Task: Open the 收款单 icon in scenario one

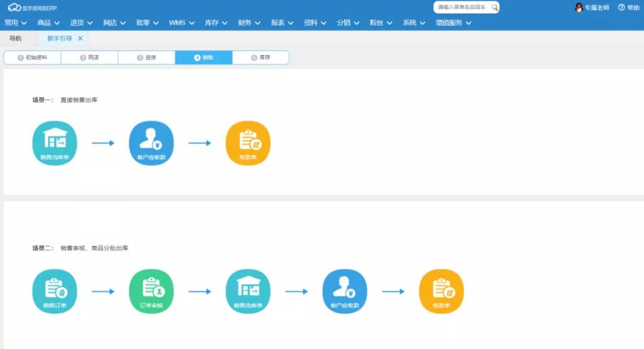Action: click(x=247, y=143)
